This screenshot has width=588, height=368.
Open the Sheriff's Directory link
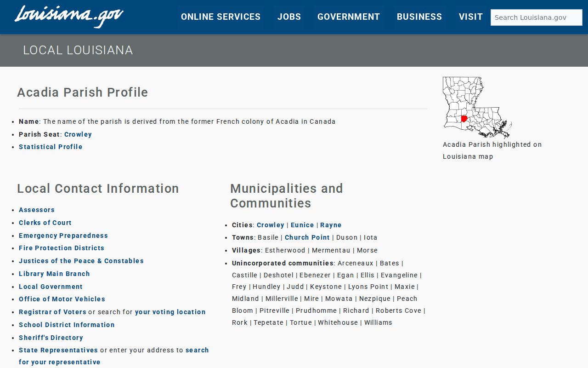(x=51, y=338)
